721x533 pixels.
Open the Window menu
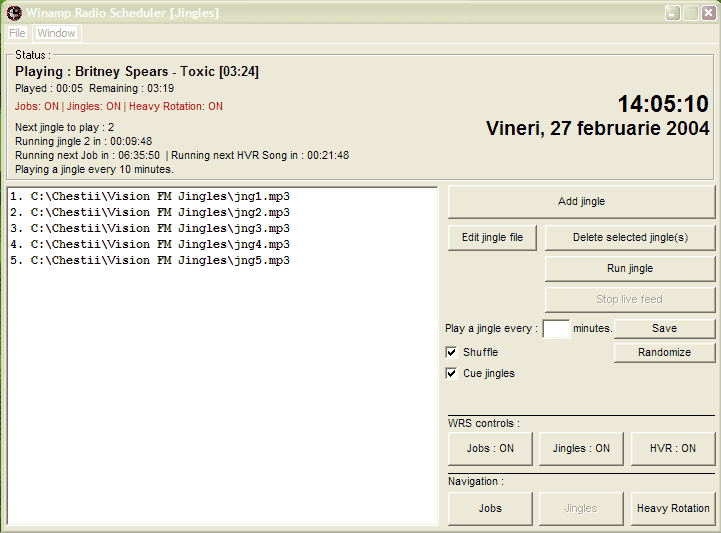tap(57, 33)
